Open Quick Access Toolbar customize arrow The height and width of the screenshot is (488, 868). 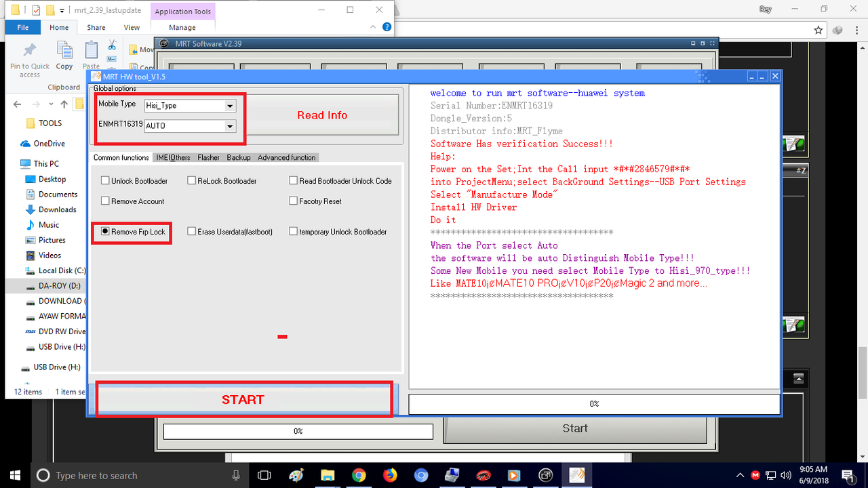62,10
